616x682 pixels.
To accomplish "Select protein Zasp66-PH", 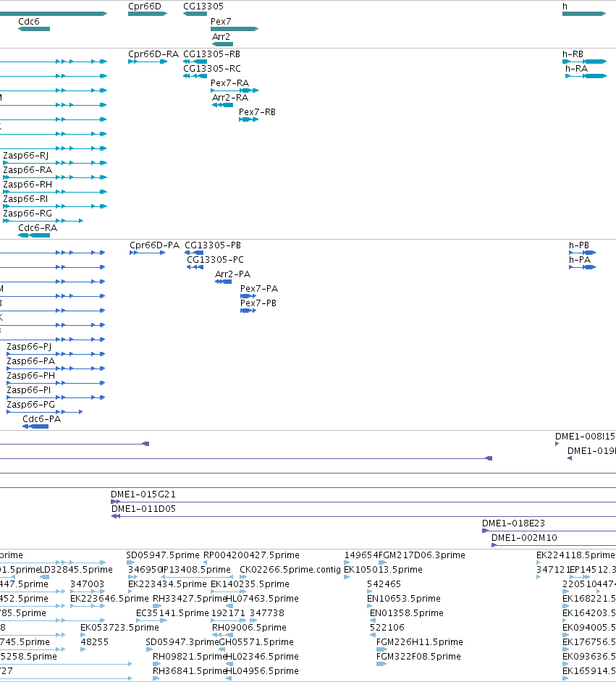I will click(x=56, y=383).
